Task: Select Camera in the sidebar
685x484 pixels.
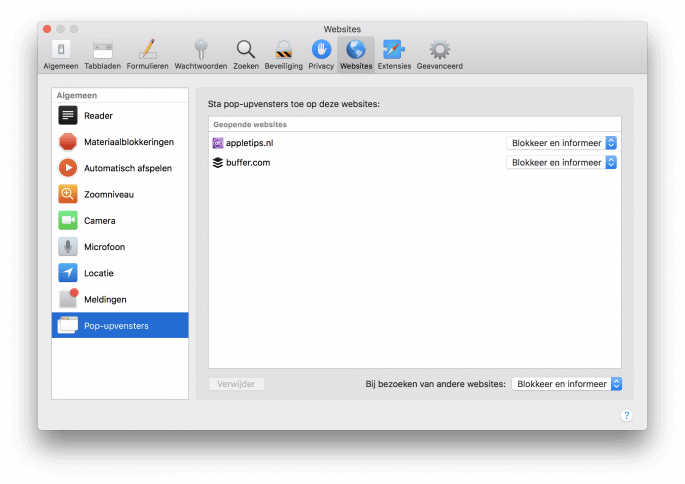Action: (120, 221)
